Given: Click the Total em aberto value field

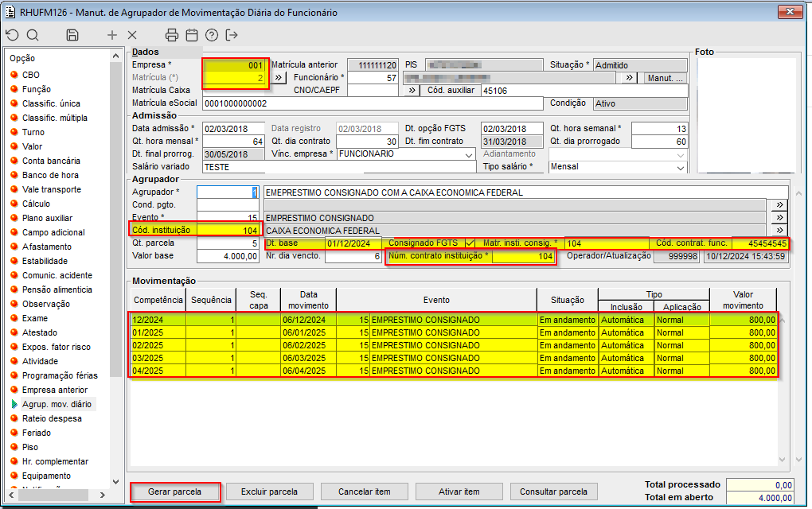Looking at the screenshot, I should 759,498.
